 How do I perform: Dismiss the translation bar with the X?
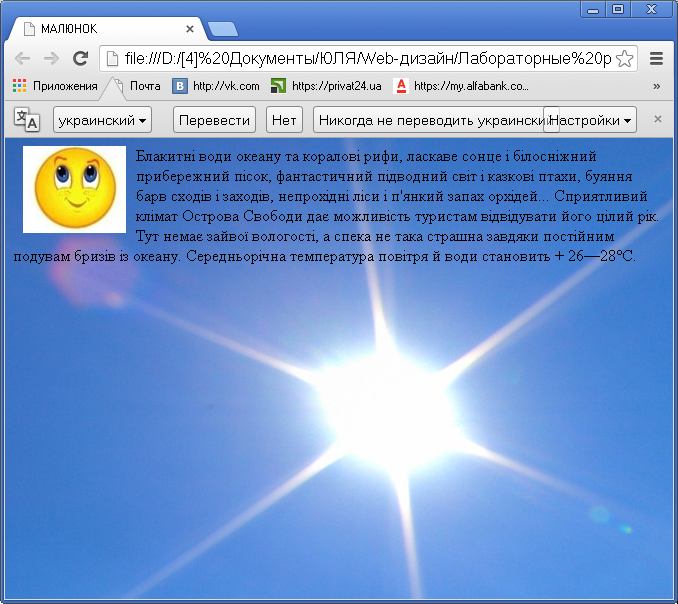(x=658, y=119)
